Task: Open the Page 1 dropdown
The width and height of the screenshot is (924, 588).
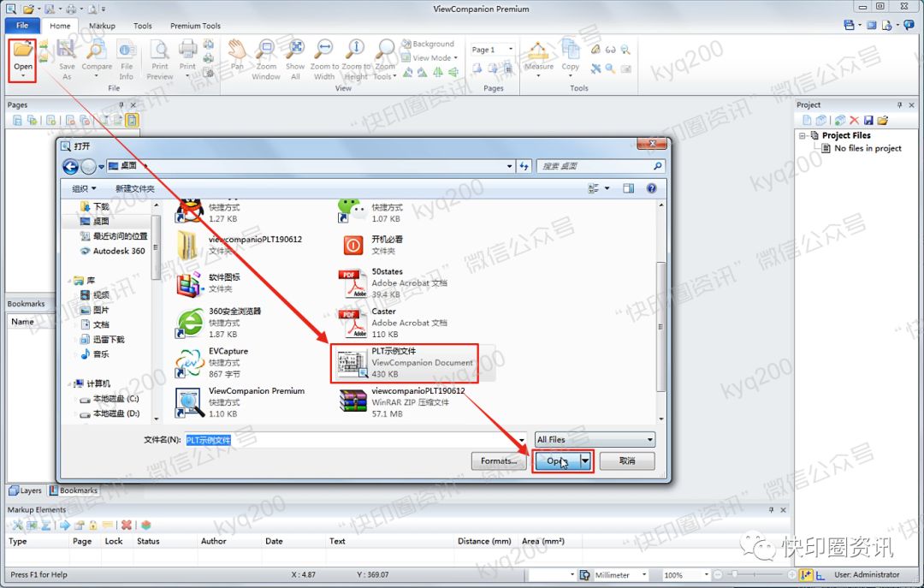Action: 510,50
